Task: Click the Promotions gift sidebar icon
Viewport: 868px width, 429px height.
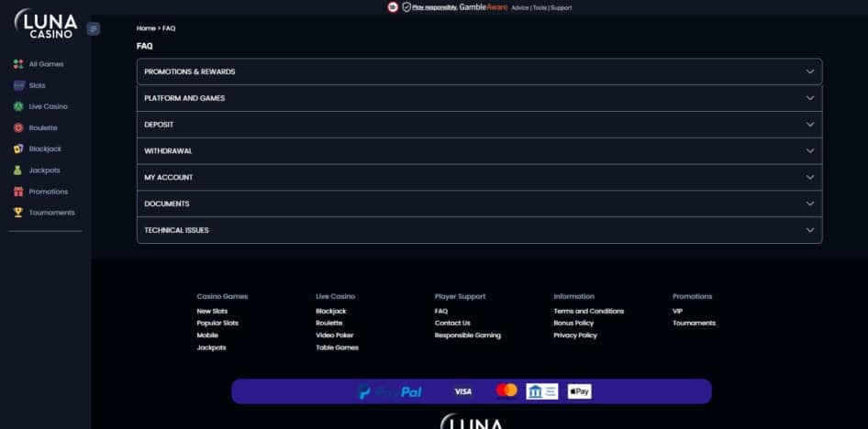Action: 18,192
